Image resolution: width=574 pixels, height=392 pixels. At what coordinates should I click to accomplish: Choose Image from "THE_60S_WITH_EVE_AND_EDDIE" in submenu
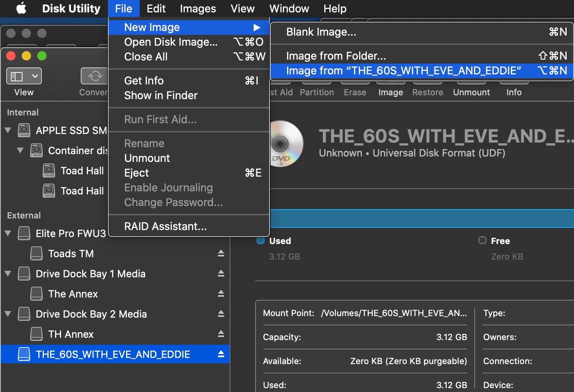(422, 70)
